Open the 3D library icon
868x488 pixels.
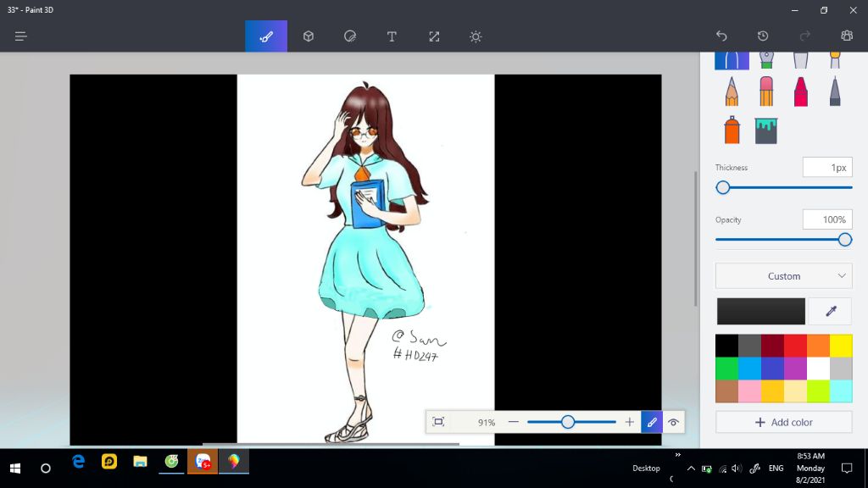tap(847, 36)
